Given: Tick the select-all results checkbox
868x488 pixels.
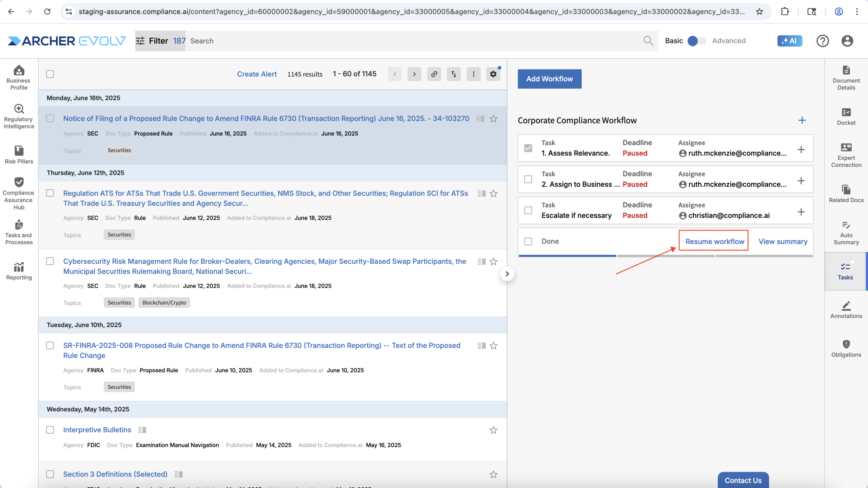Looking at the screenshot, I should click(x=50, y=74).
